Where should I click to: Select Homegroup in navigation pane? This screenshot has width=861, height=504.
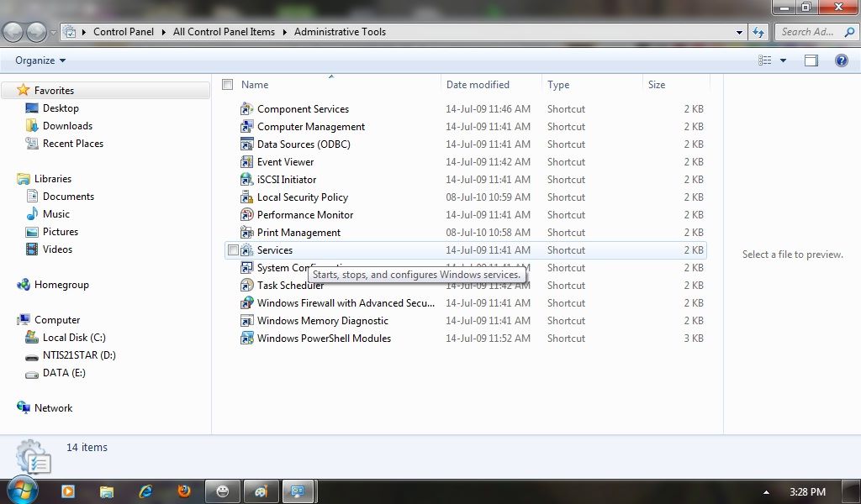[61, 285]
